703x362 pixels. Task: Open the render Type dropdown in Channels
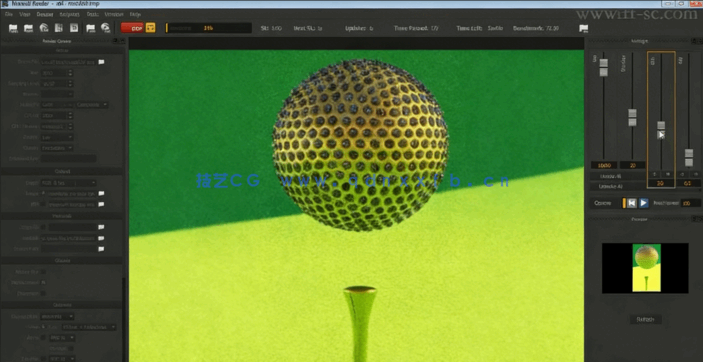[x=89, y=327]
